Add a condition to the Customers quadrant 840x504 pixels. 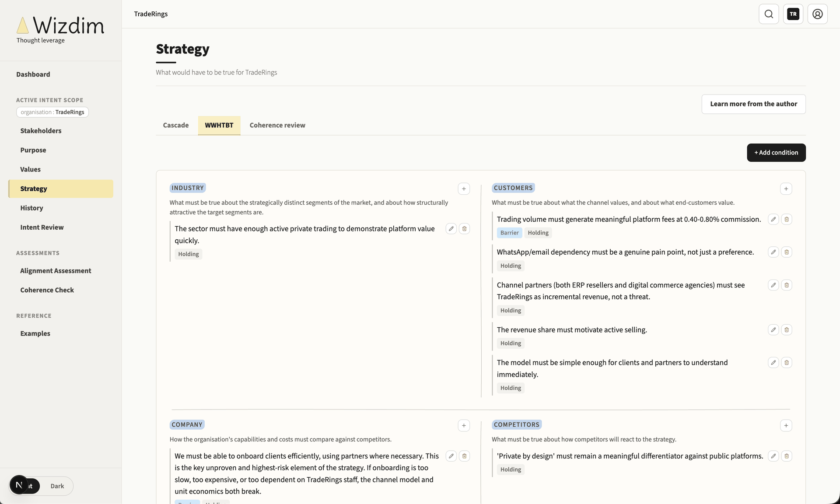(x=786, y=189)
